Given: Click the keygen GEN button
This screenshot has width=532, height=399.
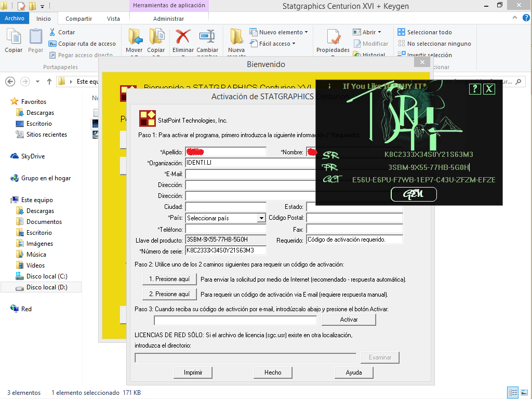Looking at the screenshot, I should click(414, 194).
